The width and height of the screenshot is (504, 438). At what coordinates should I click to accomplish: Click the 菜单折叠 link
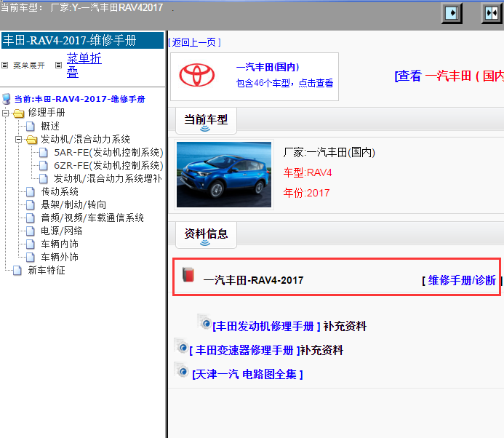(84, 65)
